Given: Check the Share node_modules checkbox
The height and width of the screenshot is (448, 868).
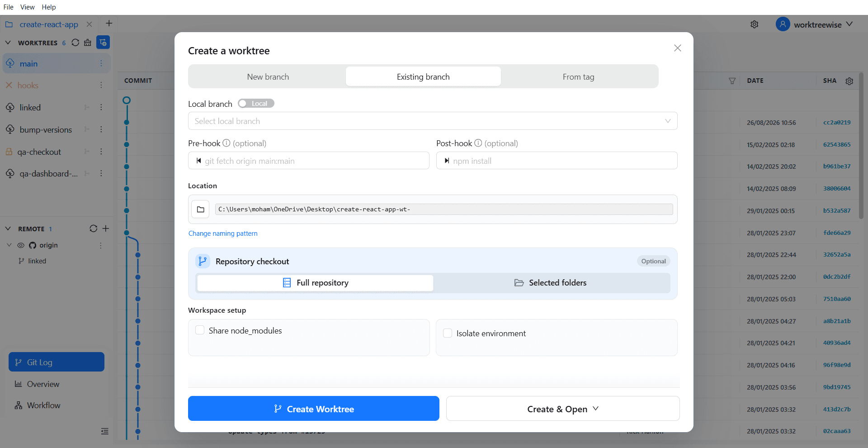Looking at the screenshot, I should click(200, 330).
